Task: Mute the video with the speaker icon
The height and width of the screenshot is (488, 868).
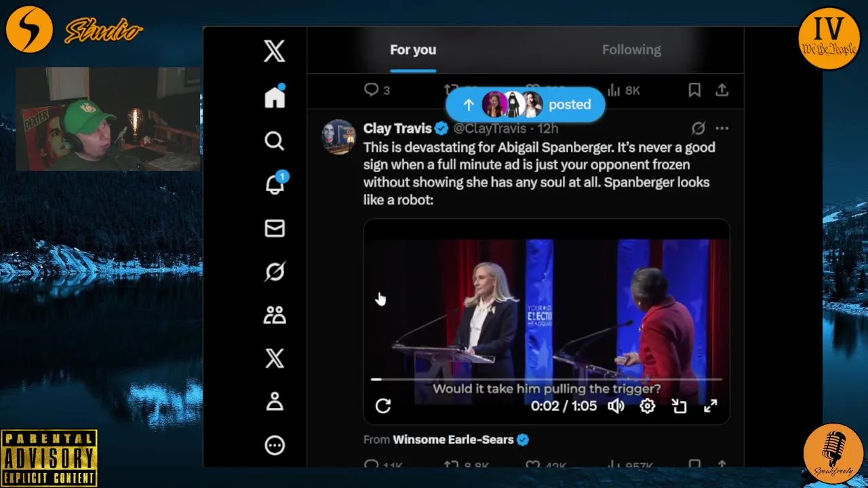Action: pyautogui.click(x=616, y=406)
